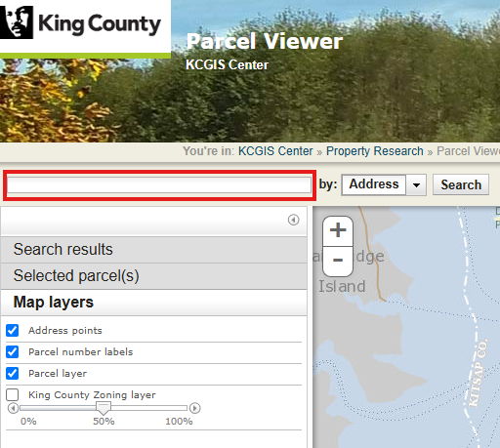
Task: Click the 50% transparency label
Action: click(104, 422)
